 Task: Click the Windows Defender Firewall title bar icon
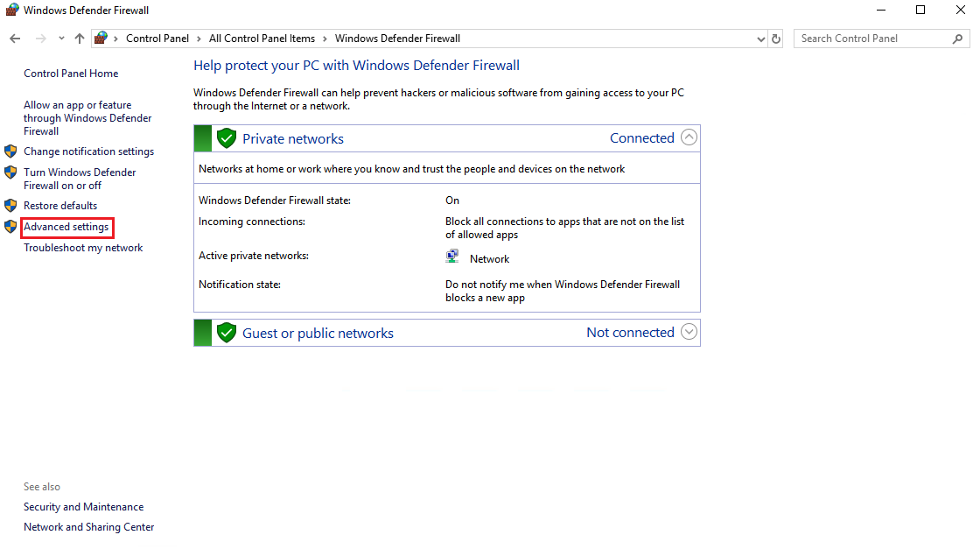coord(12,10)
